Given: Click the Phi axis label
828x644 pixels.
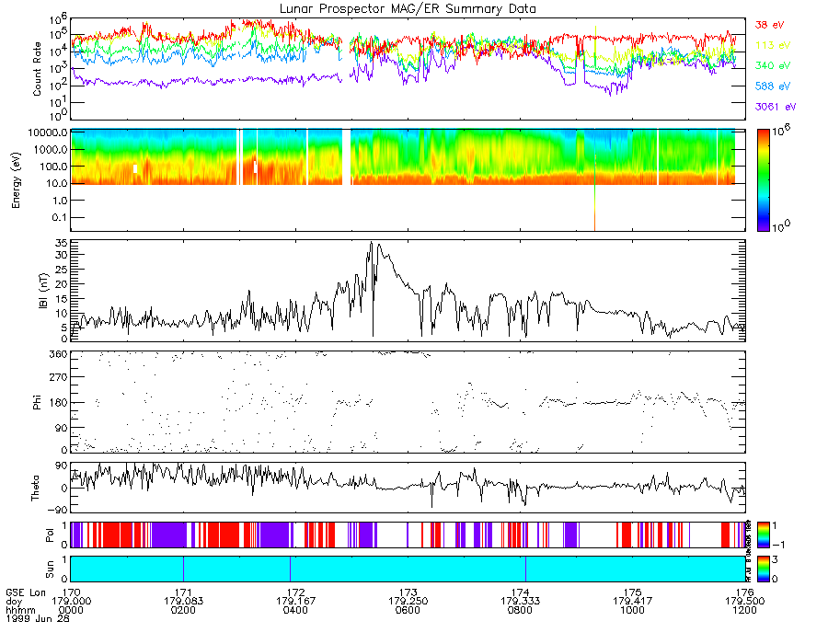Looking at the screenshot, I should [x=37, y=402].
